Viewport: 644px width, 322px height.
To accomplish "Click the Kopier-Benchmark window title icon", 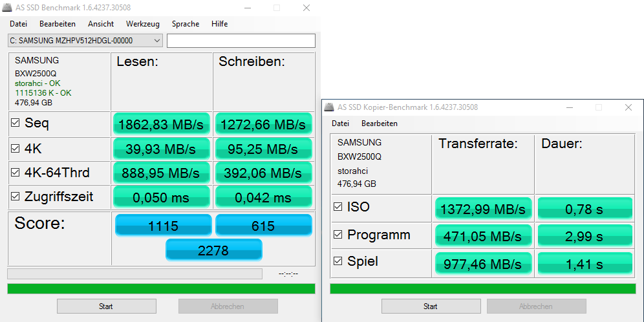I will [328, 107].
